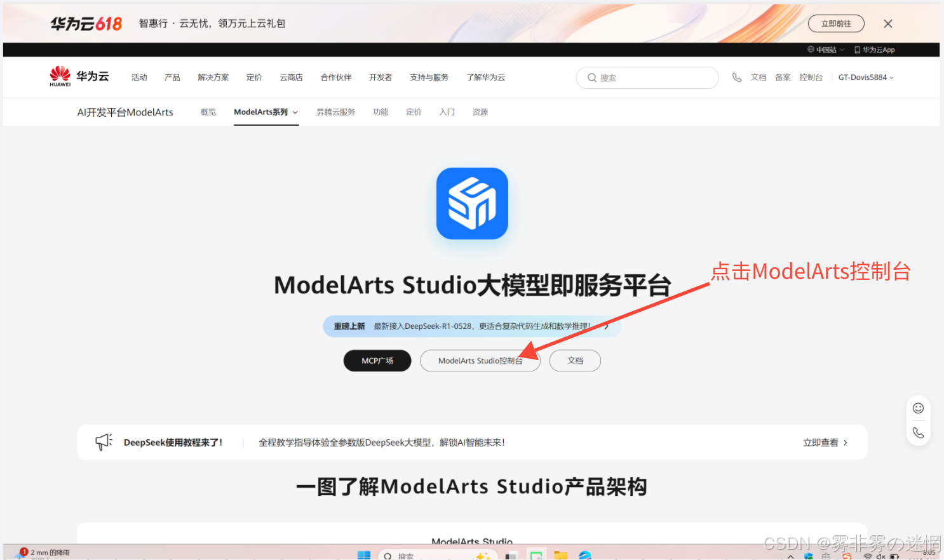944x560 pixels.
Task: Switch to the 定价 sub-navigation tab
Action: coord(414,112)
